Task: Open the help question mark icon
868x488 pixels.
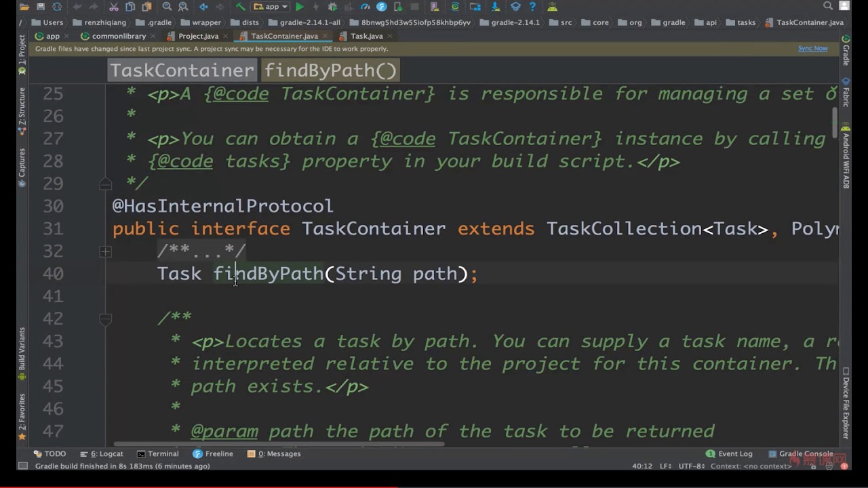Action: [532, 7]
